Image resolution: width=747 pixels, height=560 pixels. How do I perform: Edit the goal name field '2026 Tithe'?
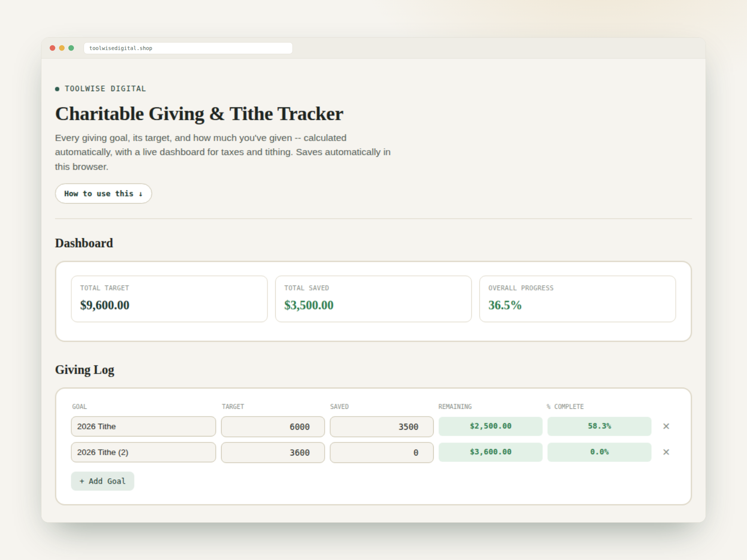click(x=143, y=426)
